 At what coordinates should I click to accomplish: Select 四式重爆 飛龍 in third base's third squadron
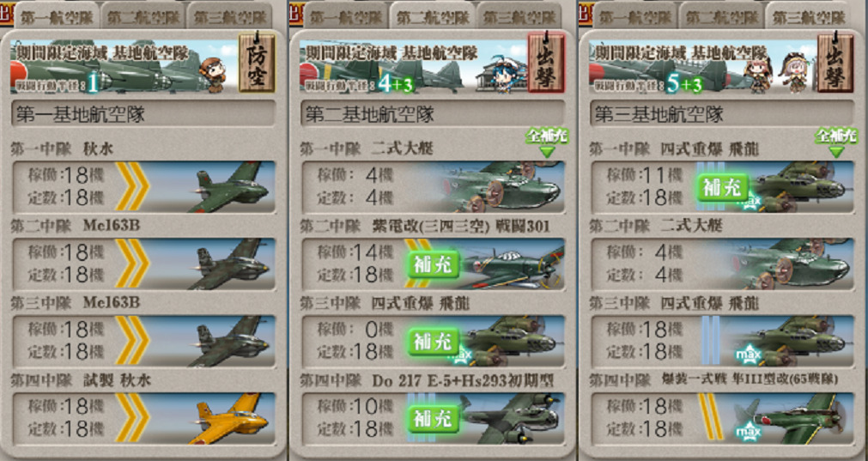722,342
